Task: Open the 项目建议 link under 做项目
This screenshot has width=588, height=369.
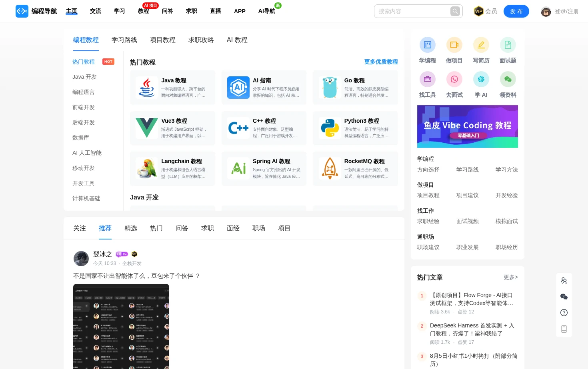Action: (468, 195)
